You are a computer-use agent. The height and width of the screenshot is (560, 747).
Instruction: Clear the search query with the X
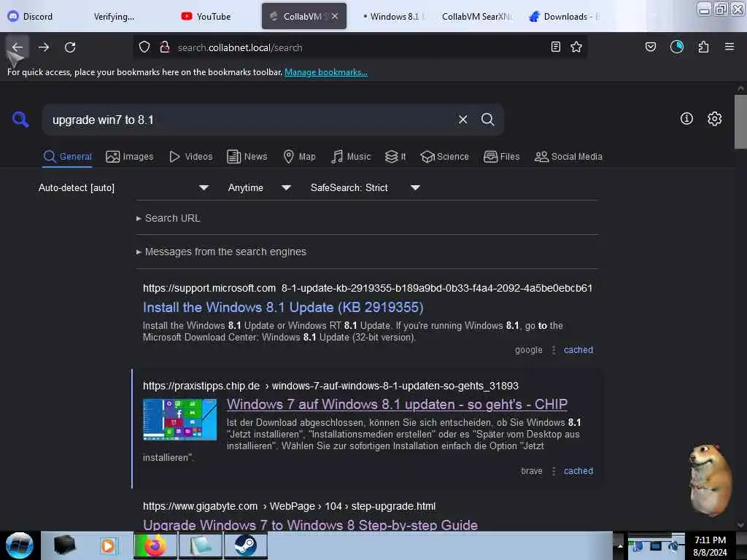[462, 120]
